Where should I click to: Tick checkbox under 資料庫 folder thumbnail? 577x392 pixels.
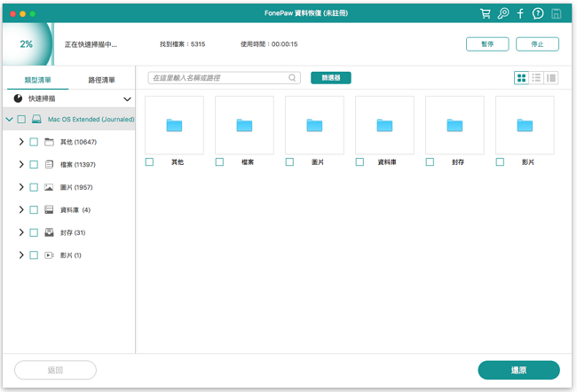[360, 161]
